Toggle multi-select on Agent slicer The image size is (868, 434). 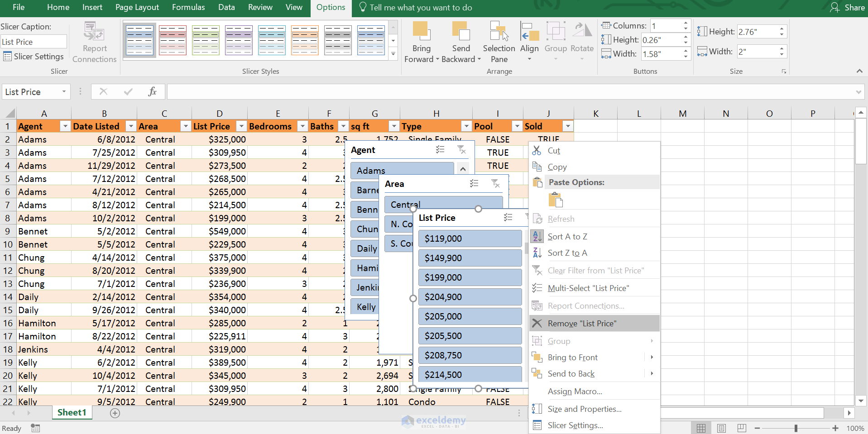pos(440,150)
